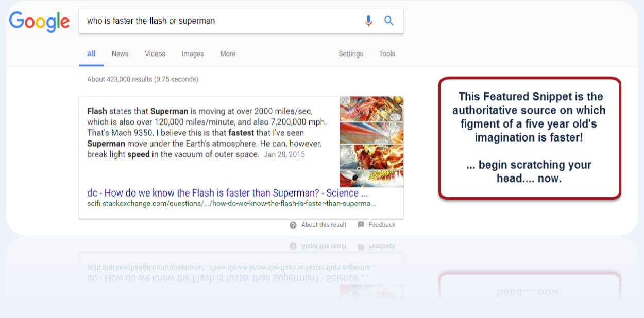Expand the More search categories menu
The width and height of the screenshot is (644, 318).
point(228,54)
